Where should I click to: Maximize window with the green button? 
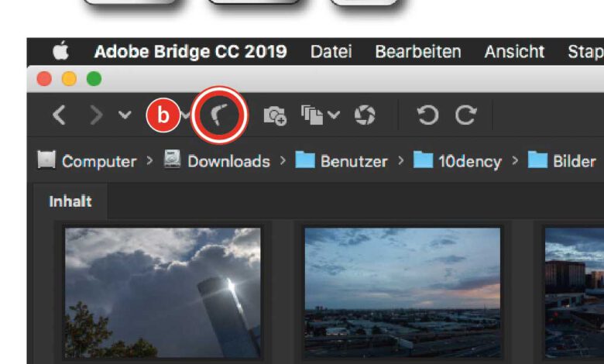pos(94,79)
